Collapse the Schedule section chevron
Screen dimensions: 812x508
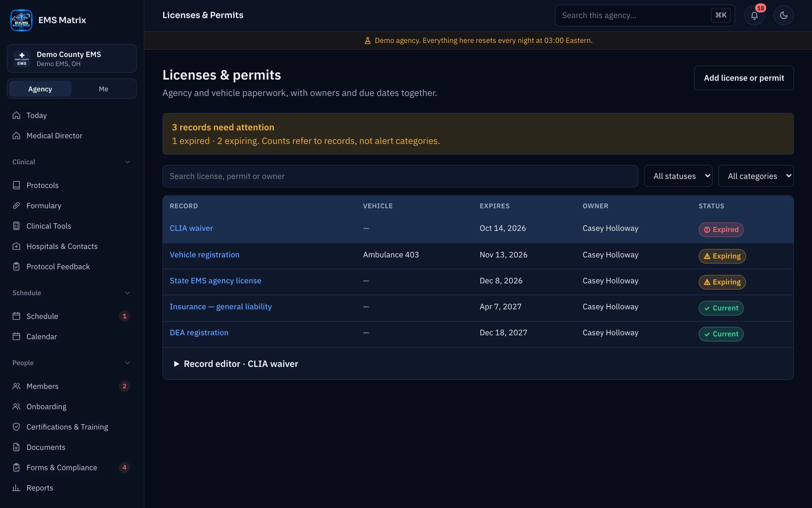[x=127, y=293]
